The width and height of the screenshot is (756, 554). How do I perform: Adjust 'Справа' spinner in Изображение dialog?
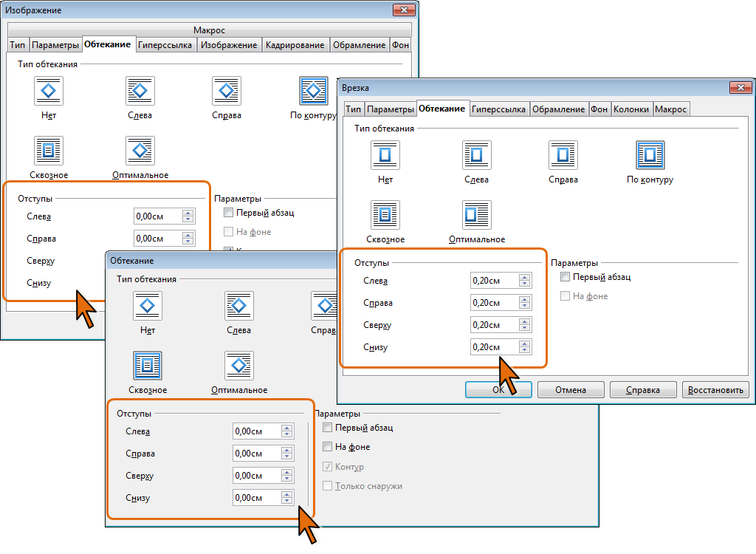pos(188,239)
